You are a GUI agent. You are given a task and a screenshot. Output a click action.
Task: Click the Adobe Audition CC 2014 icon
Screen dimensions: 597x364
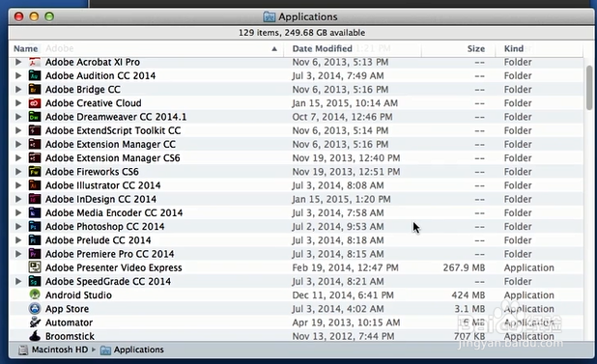point(35,75)
